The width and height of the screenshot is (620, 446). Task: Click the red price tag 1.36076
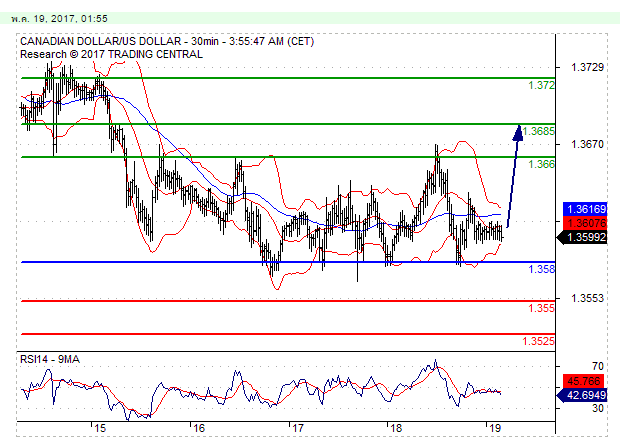click(585, 223)
